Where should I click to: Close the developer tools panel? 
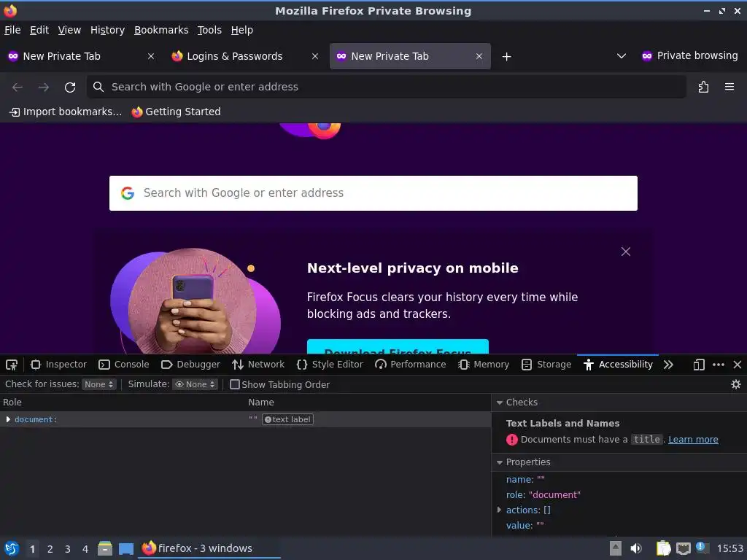737,365
